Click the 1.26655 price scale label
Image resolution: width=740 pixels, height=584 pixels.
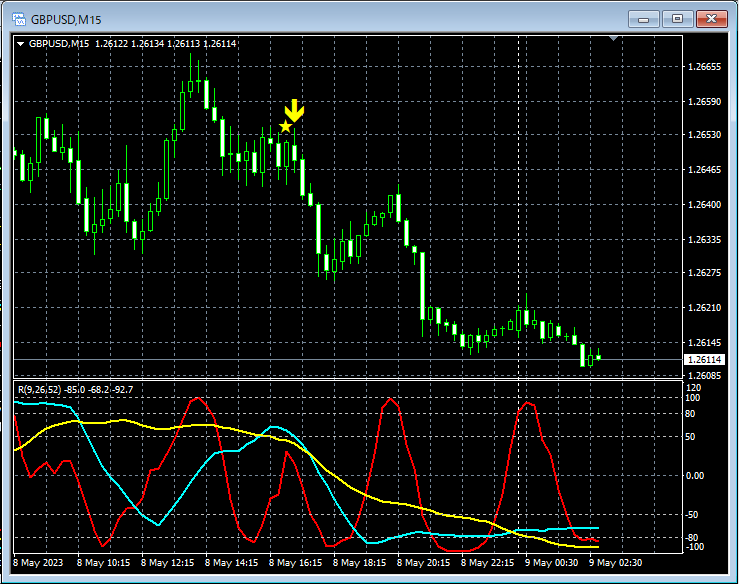tap(704, 67)
